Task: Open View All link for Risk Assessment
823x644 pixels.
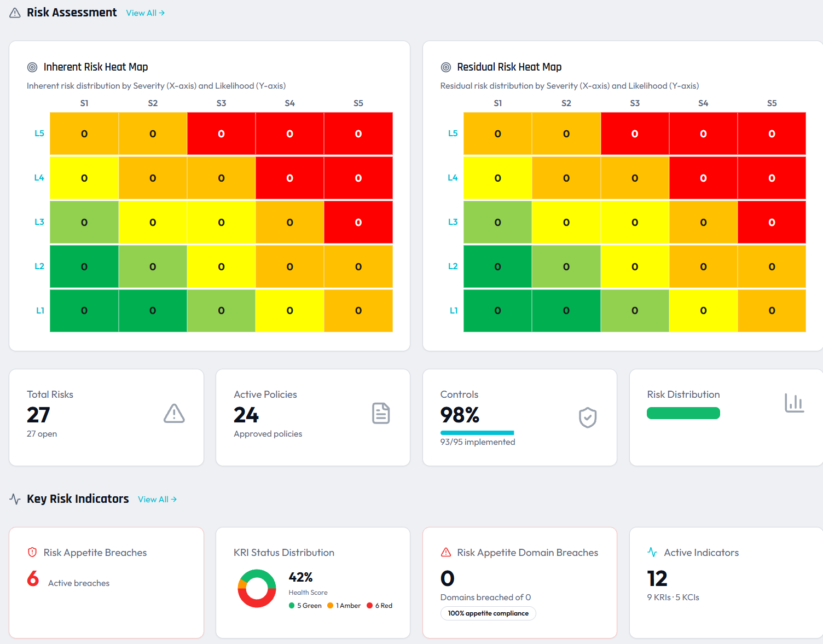Action: 146,13
